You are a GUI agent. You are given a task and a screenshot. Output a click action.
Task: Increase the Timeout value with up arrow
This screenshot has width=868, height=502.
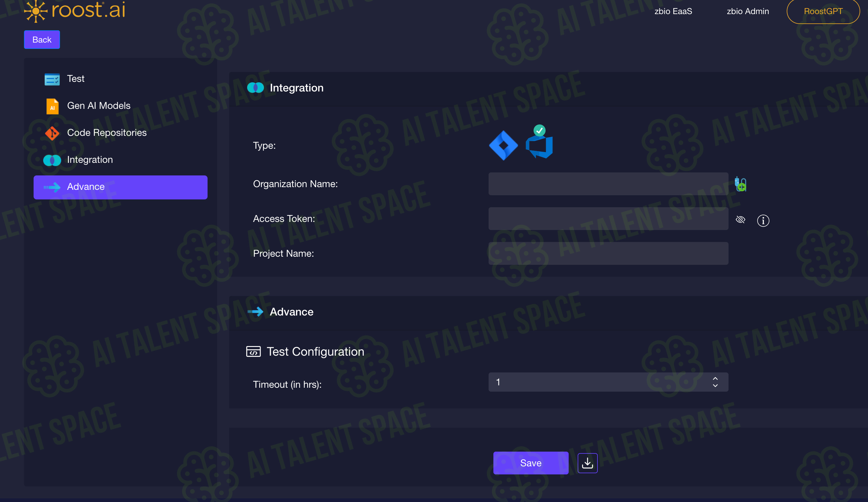(715, 378)
